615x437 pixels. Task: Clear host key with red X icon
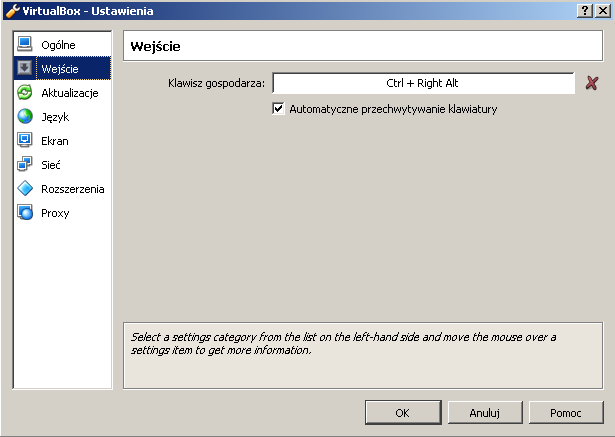[x=592, y=83]
